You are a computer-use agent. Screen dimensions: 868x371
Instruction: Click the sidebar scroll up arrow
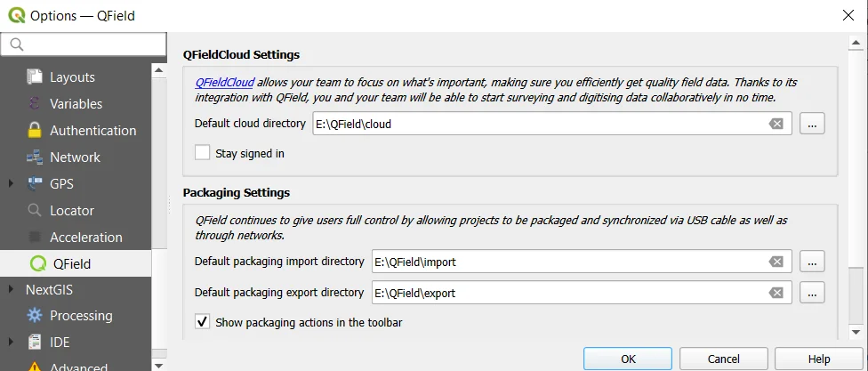[x=158, y=69]
